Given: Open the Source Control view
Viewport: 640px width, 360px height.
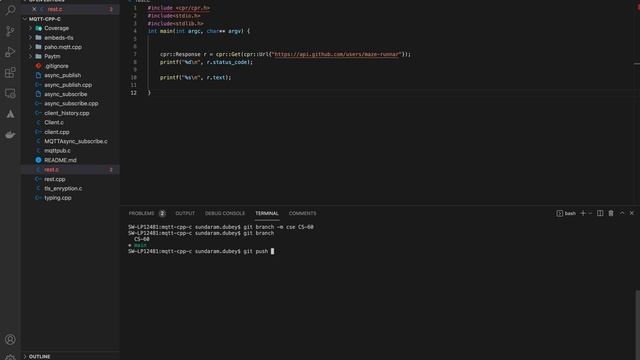Looking at the screenshot, I should [x=10, y=31].
